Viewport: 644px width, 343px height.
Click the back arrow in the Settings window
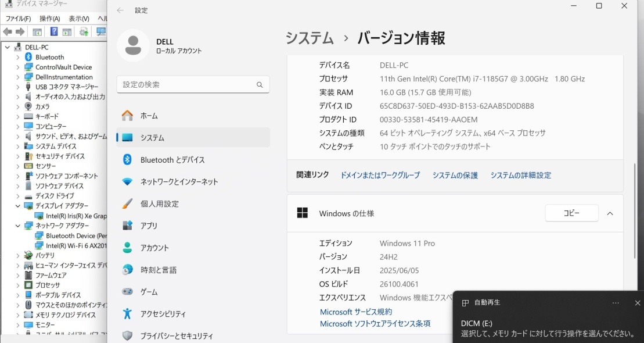click(120, 10)
